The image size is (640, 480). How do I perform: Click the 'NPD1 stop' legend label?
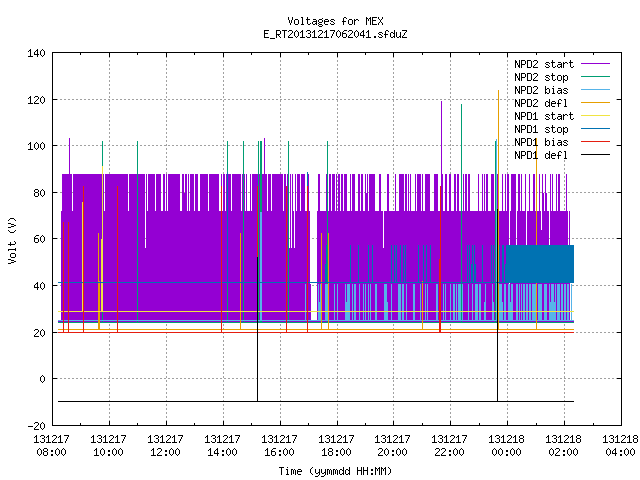tap(541, 129)
